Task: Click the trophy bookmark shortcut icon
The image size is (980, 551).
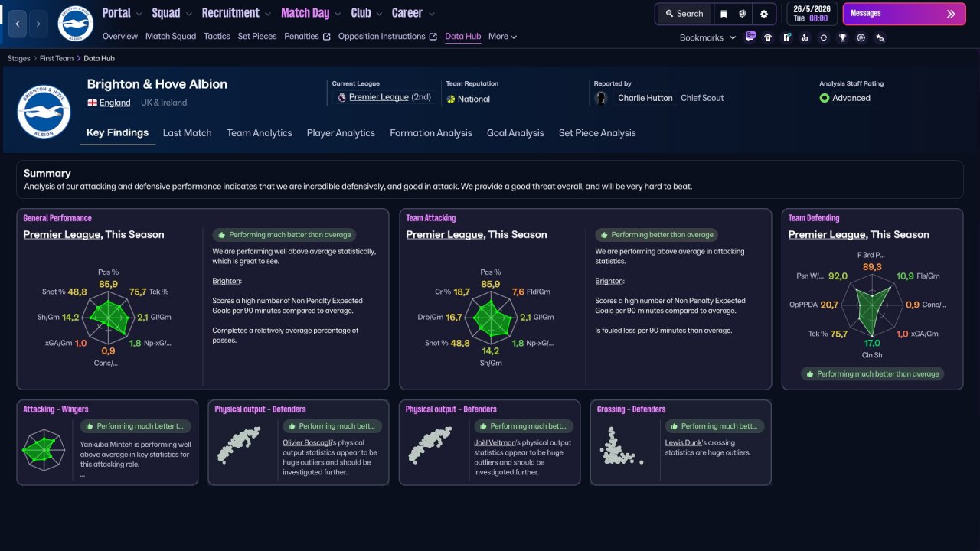Action: [x=842, y=37]
